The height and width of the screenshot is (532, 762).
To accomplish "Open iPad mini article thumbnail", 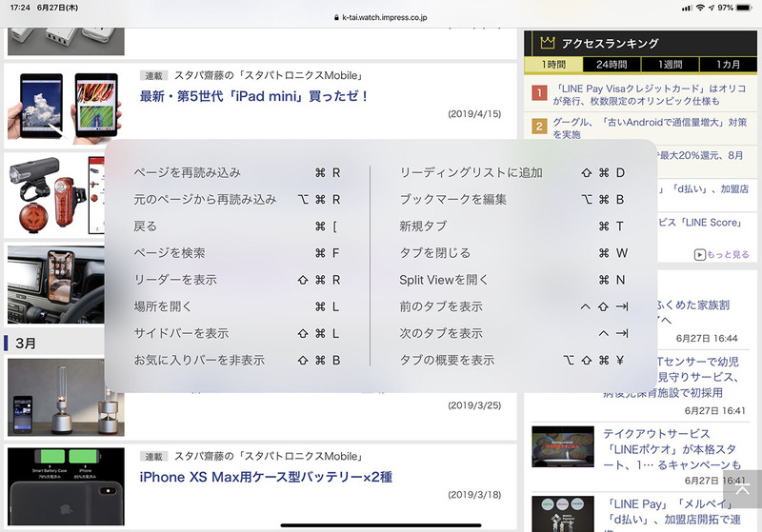I will (x=64, y=106).
